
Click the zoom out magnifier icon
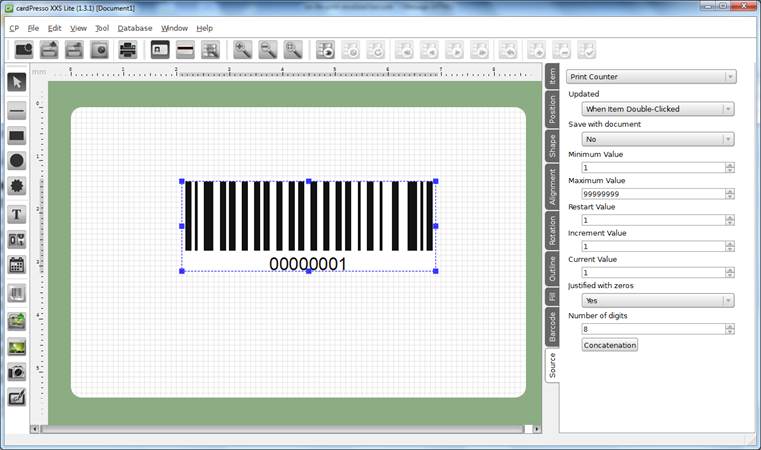tap(267, 50)
